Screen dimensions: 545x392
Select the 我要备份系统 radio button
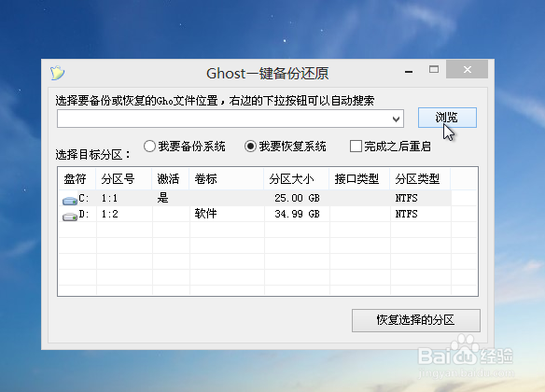pyautogui.click(x=149, y=146)
